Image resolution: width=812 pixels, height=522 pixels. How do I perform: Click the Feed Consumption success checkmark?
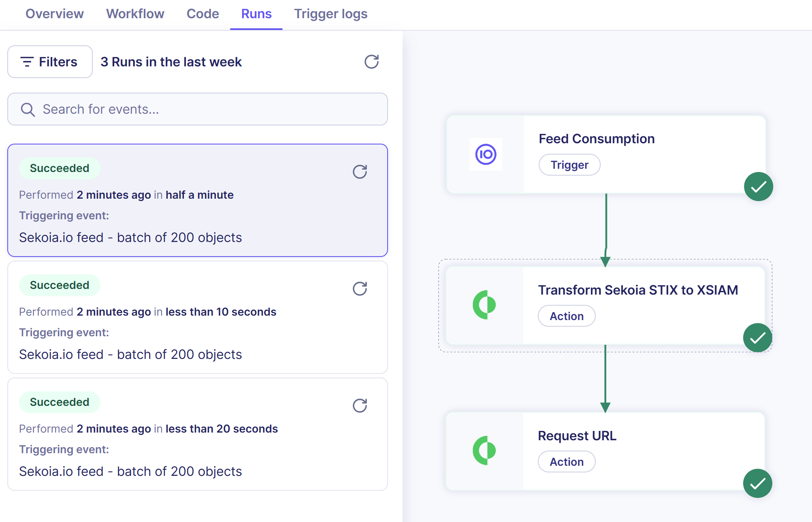click(758, 187)
